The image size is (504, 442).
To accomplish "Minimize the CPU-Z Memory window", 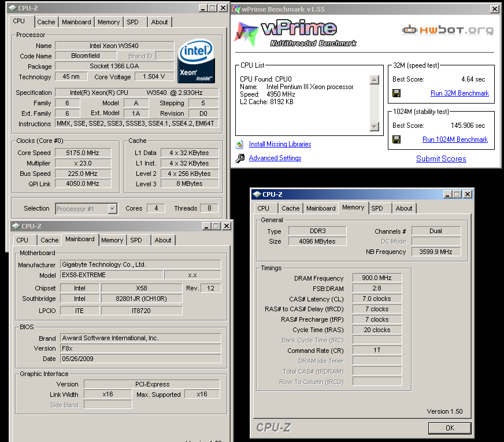I will tap(448, 194).
